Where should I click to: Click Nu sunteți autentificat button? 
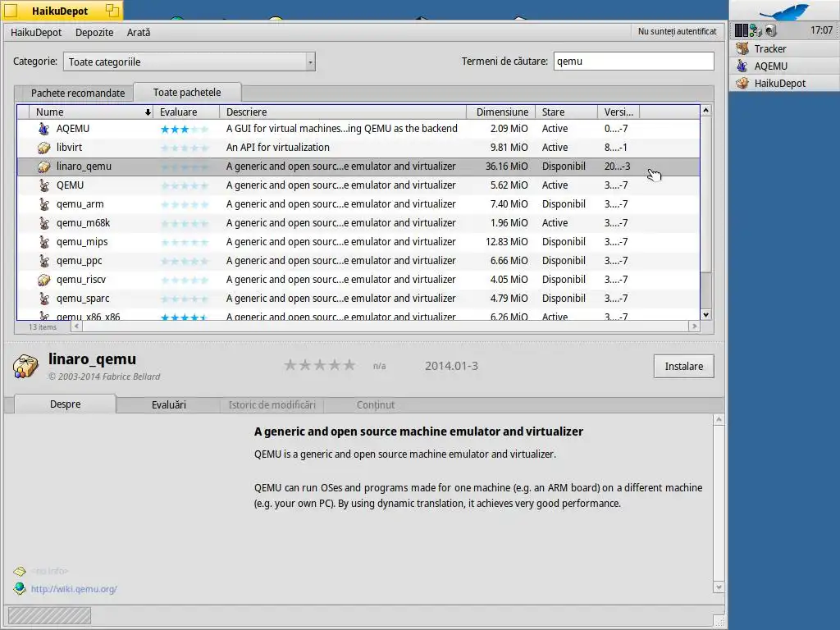coord(677,32)
